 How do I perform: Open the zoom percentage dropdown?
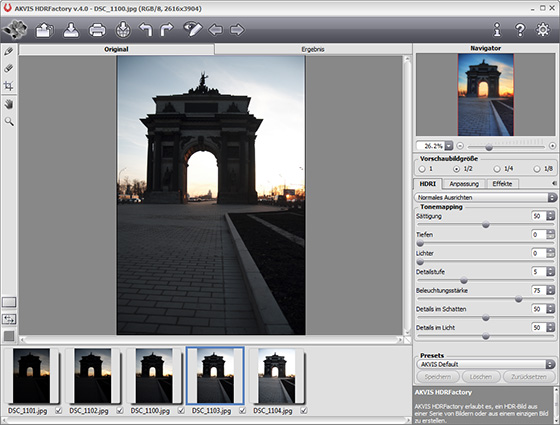(x=449, y=146)
